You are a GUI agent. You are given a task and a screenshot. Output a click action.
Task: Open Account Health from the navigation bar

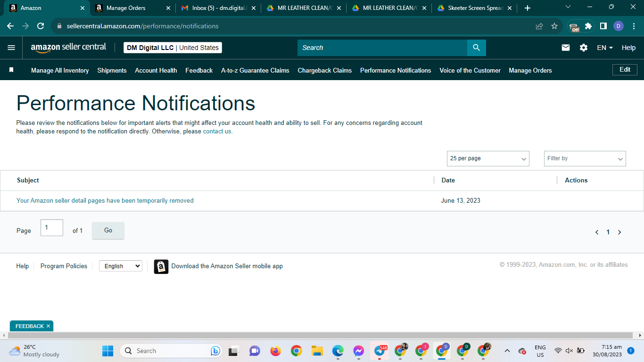[x=156, y=70]
